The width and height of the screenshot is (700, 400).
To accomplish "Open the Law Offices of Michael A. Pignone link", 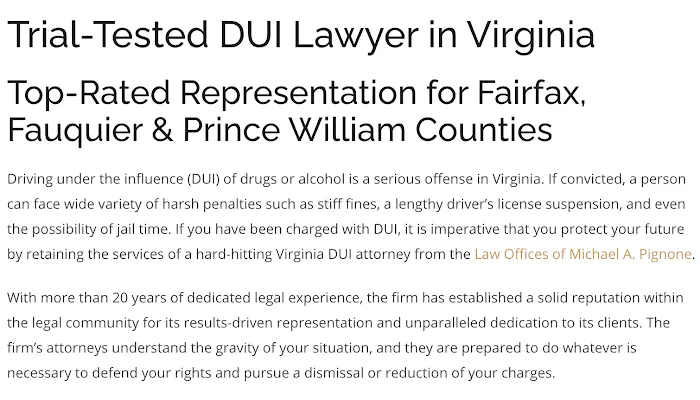I will [583, 254].
